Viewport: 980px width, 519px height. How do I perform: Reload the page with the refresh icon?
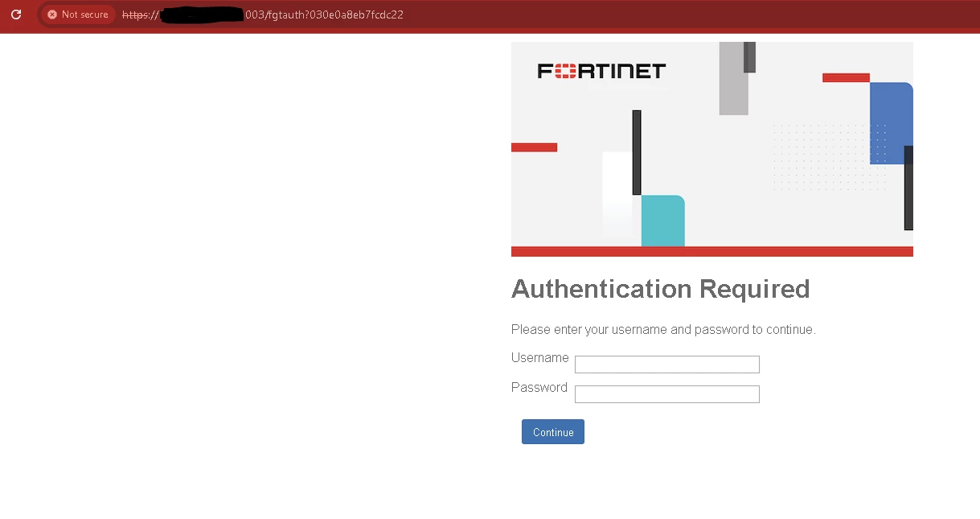[x=16, y=14]
